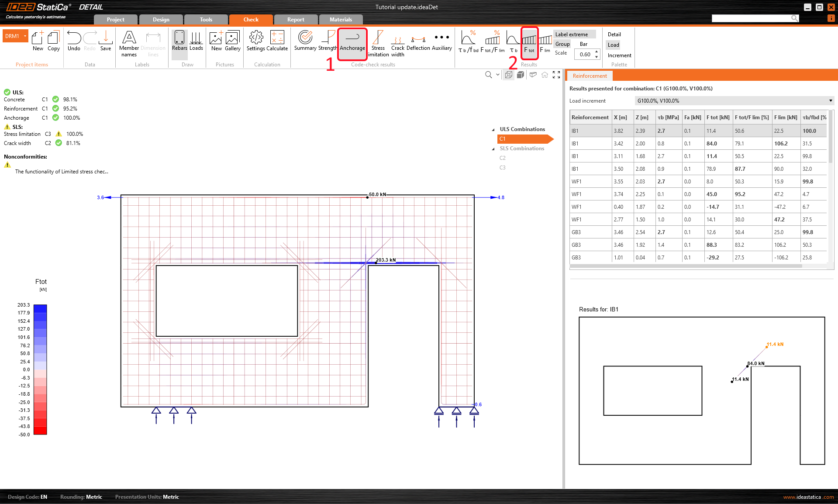Open the DRM1 project item dropdown
The width and height of the screenshot is (838, 504).
click(x=25, y=36)
